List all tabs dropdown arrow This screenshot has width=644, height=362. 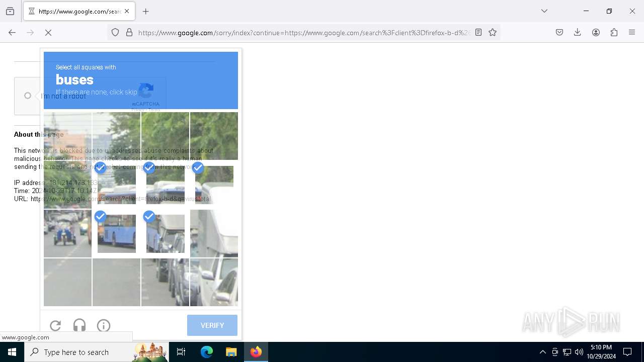[544, 11]
